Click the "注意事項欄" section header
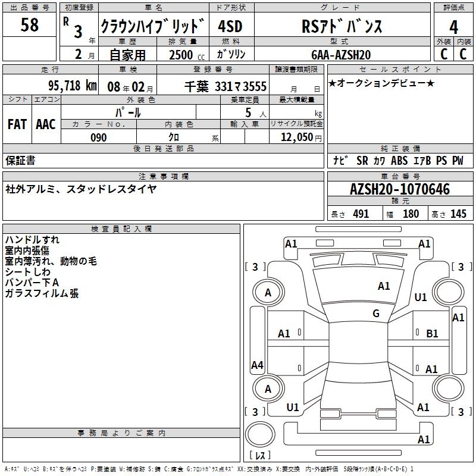The height and width of the screenshot is (476, 476). tap(163, 176)
